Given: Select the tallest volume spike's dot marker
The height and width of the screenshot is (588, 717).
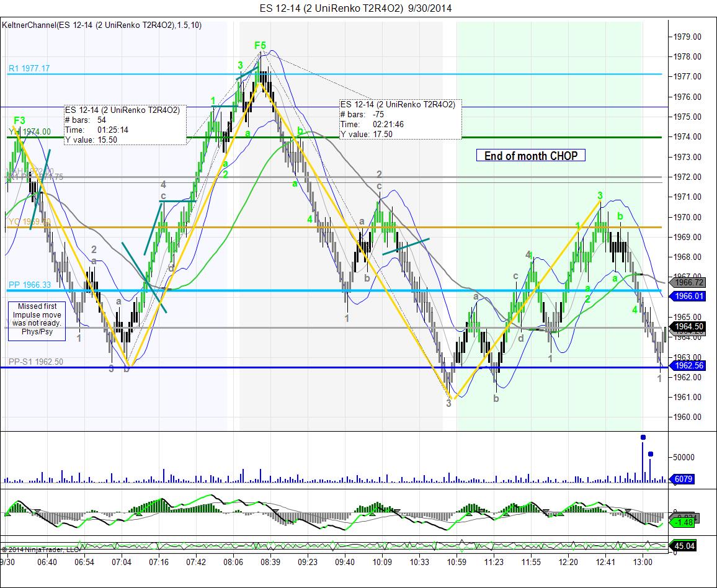Looking at the screenshot, I should point(643,437).
